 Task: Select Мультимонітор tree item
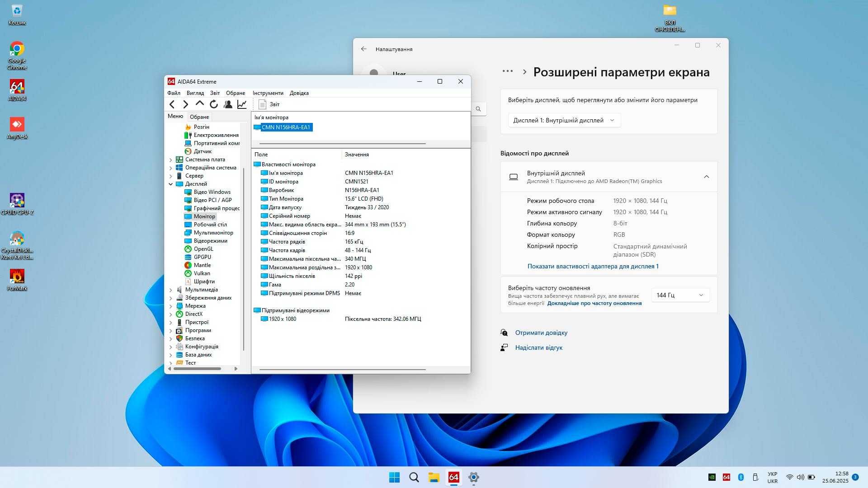[x=209, y=233]
